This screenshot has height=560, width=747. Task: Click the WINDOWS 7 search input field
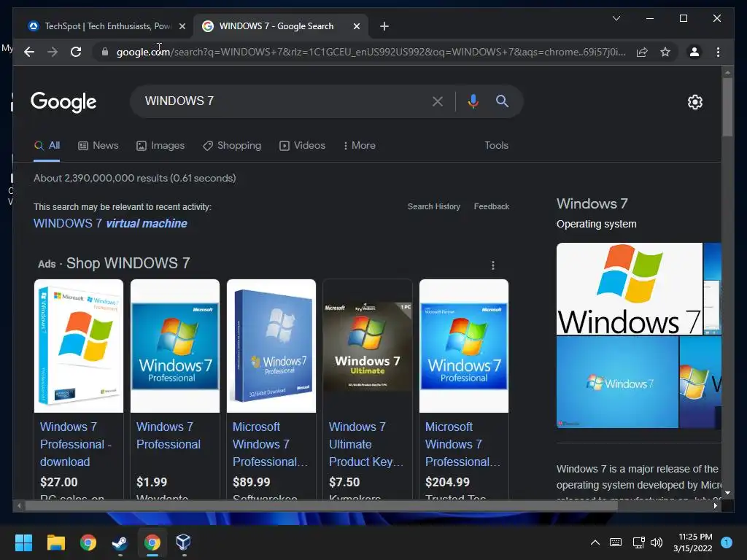click(281, 101)
